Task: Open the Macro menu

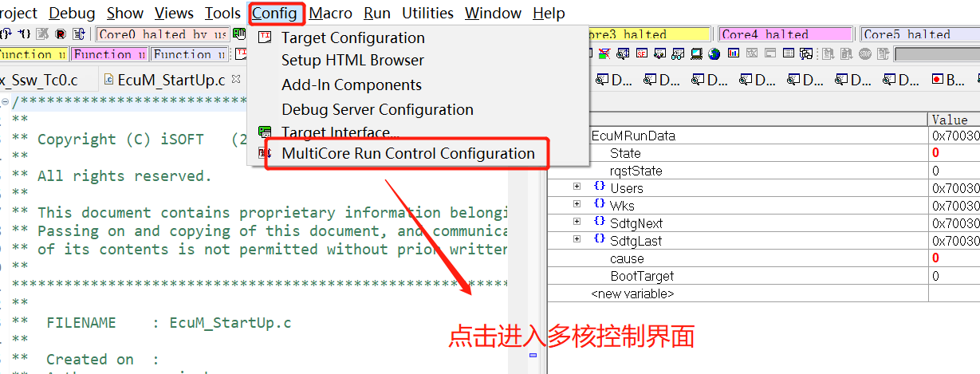Action: 332,14
